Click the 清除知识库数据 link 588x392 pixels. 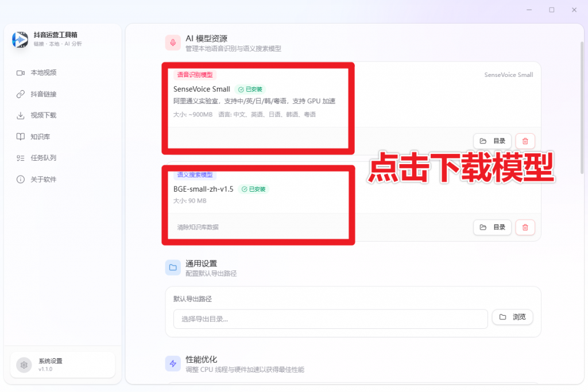(x=198, y=227)
